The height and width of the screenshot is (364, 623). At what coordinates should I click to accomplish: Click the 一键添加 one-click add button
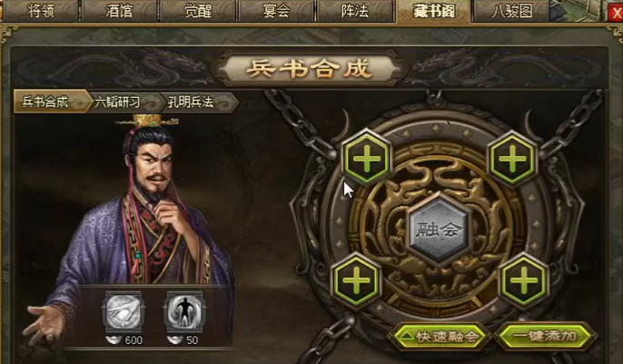click(545, 337)
